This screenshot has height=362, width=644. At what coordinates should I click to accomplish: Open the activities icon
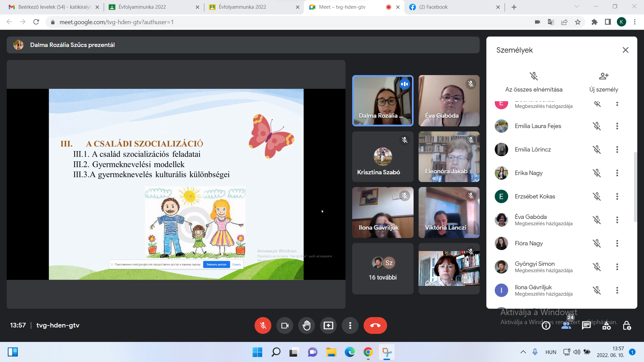[x=606, y=325]
